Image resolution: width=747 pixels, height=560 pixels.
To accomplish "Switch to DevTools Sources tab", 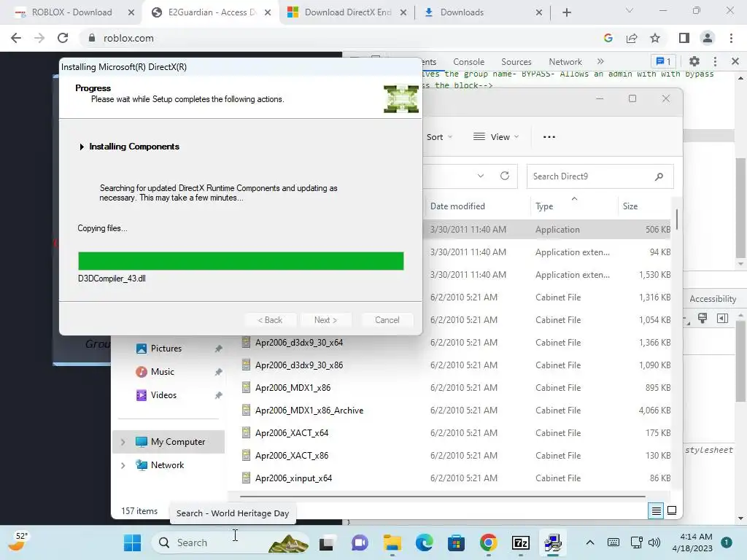I will coord(516,62).
